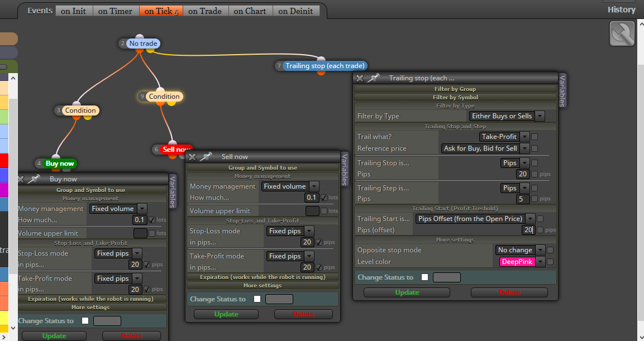
Task: Open Money management dropdown in Buy now
Action: [118, 209]
